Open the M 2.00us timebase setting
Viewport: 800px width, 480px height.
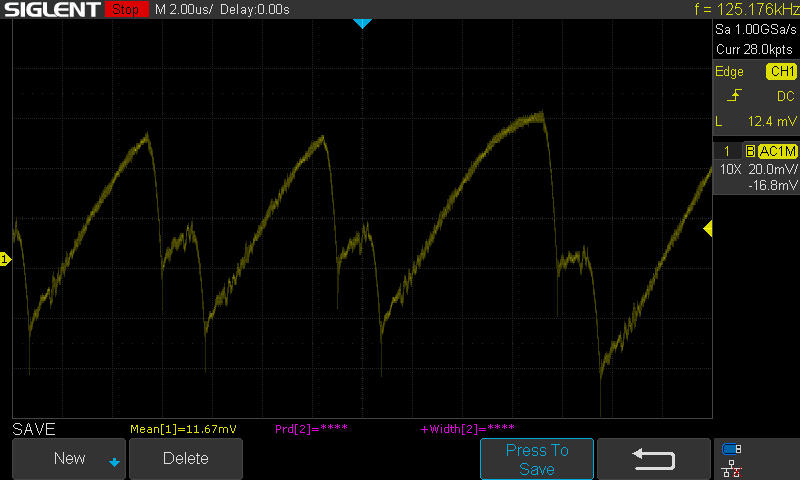tap(184, 9)
